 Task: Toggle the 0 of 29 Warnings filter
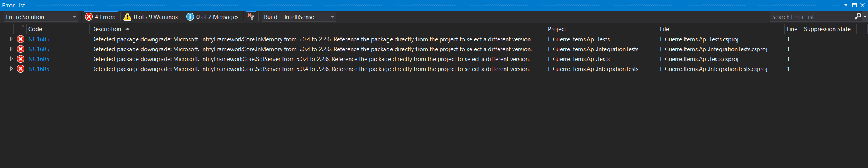point(151,17)
